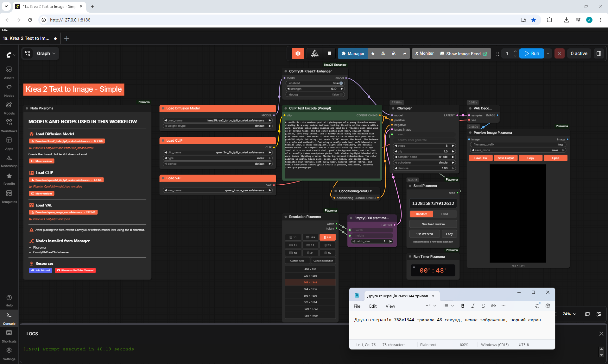Open the Notepad View menu
This screenshot has width=608, height=364.
coord(390,306)
